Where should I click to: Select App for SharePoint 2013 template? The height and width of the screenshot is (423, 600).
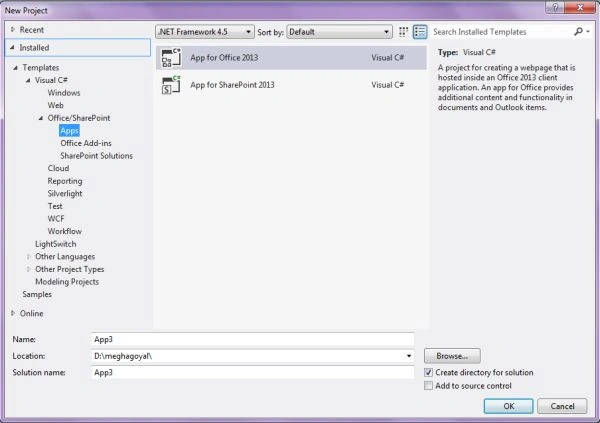(x=291, y=85)
